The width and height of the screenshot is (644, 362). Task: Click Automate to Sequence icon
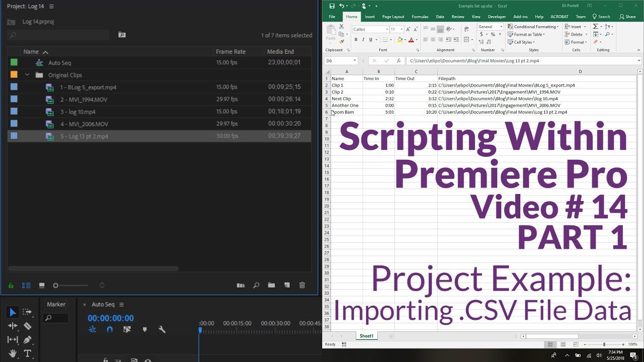(241, 285)
